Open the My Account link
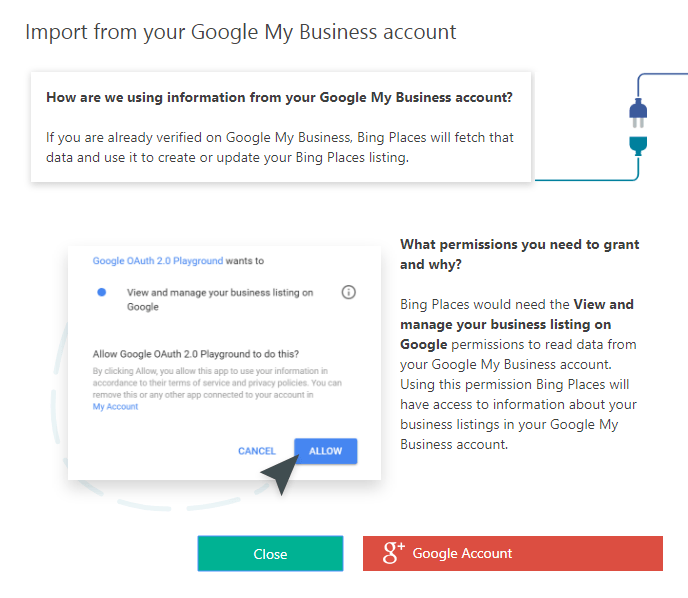 point(115,407)
